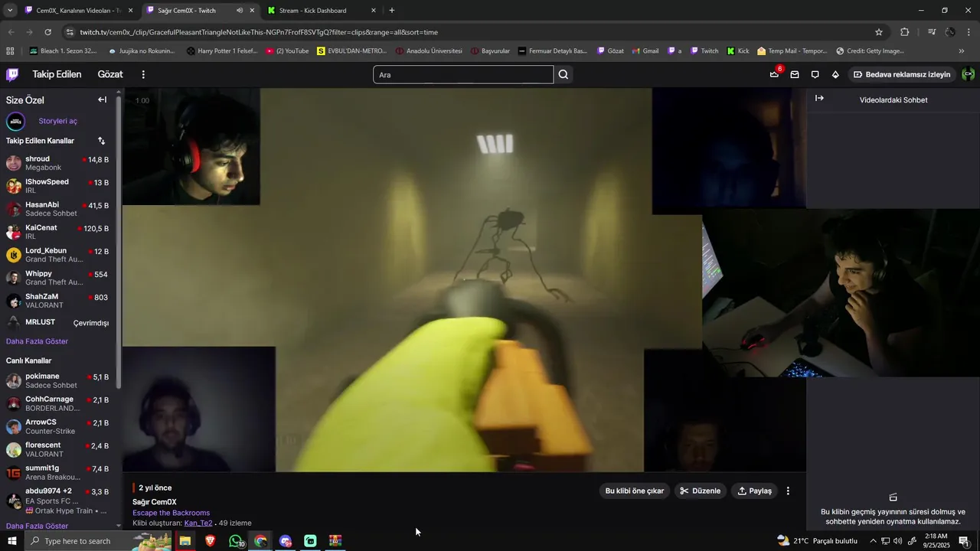This screenshot has width=980, height=551.
Task: Open HasanAbi's channel in the sidebar
Action: (x=57, y=209)
